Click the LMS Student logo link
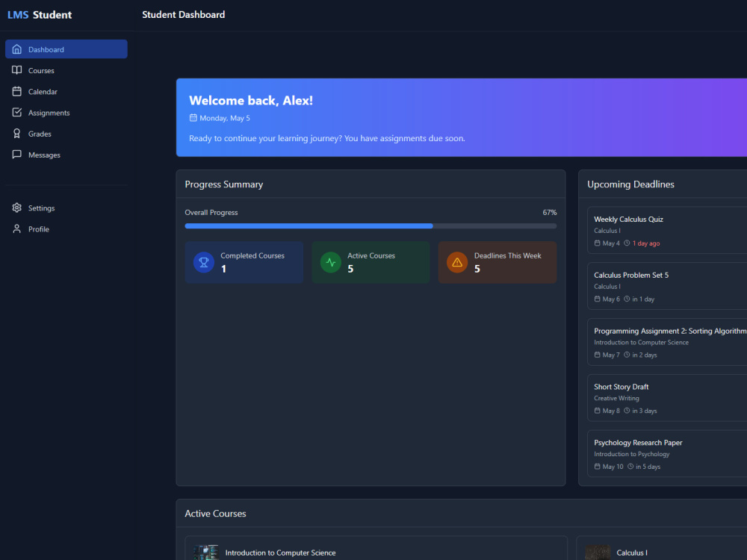 40,15
